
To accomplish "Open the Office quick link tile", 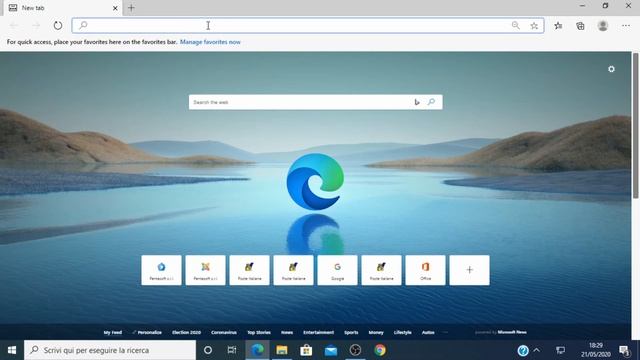I will pyautogui.click(x=425, y=270).
